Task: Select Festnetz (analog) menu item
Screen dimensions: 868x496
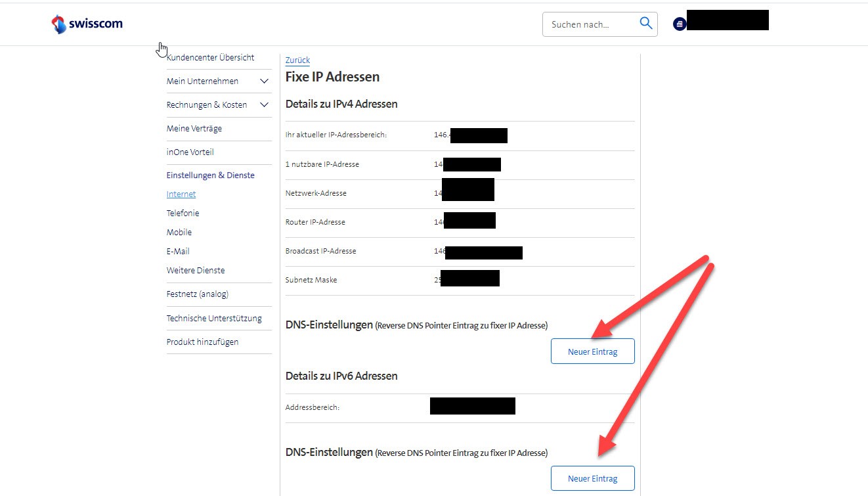Action: point(198,294)
